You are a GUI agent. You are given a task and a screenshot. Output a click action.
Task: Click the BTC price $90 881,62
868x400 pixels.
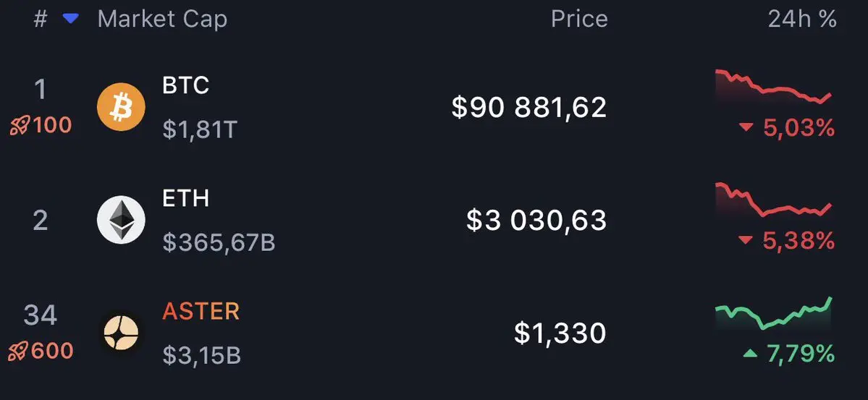point(528,108)
